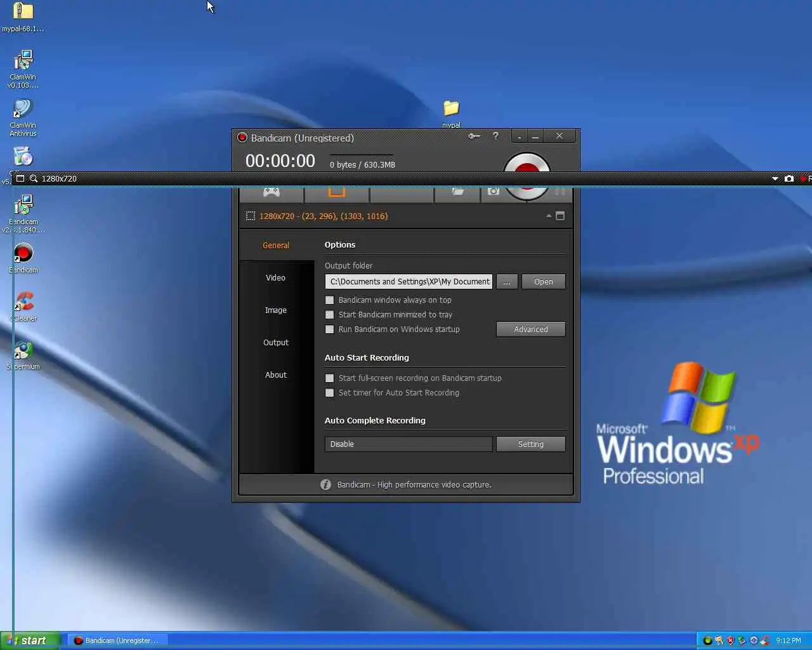Click the window icon on the recording overlay bar
The image size is (812, 650).
pos(20,178)
